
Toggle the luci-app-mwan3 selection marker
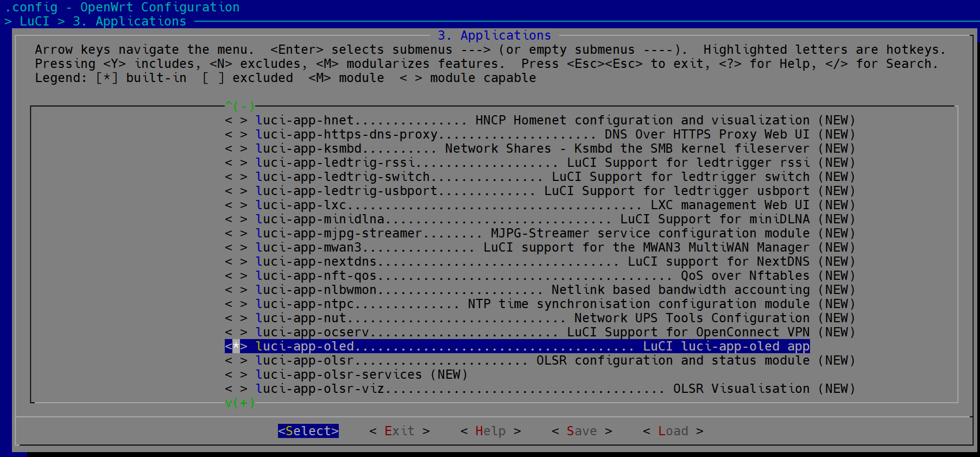[236, 247]
